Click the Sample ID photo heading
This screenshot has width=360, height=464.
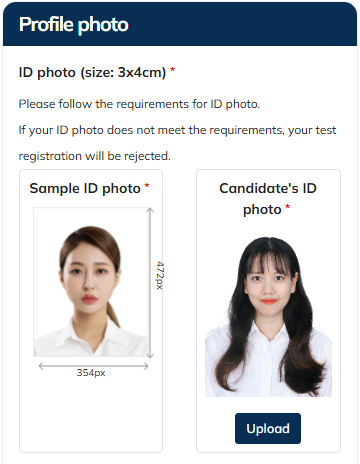(x=85, y=188)
